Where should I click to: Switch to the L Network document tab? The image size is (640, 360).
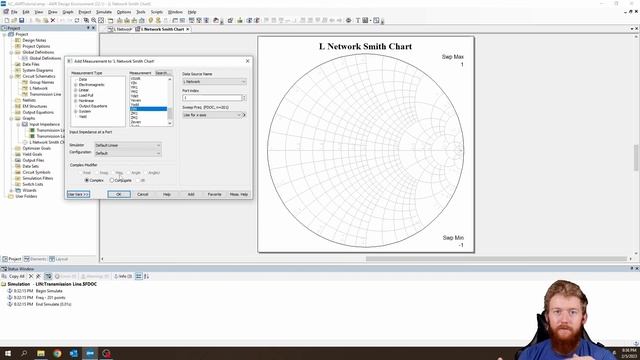click(121, 29)
